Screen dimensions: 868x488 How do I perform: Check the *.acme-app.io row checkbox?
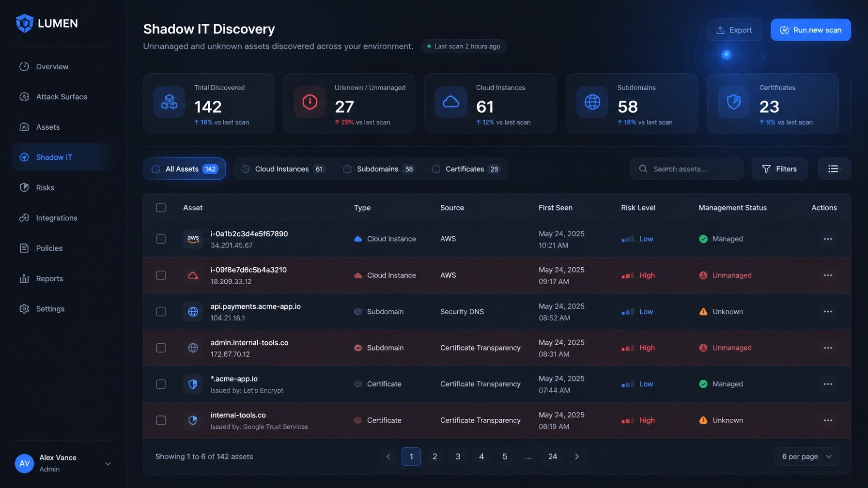[161, 384]
